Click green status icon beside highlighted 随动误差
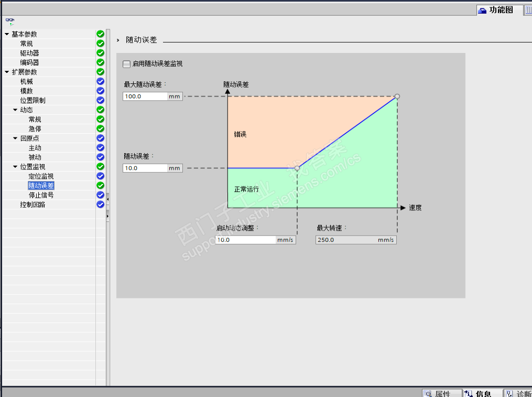 tap(101, 186)
